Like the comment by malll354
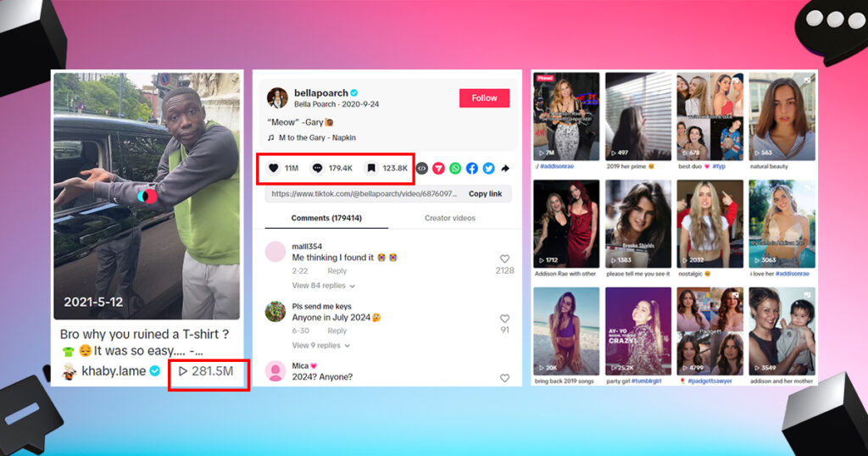868x456 pixels. click(504, 259)
